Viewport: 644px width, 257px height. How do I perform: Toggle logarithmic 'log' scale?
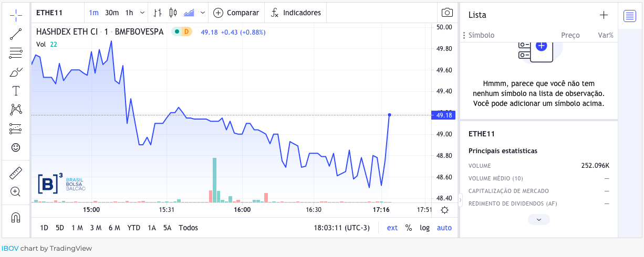point(424,228)
